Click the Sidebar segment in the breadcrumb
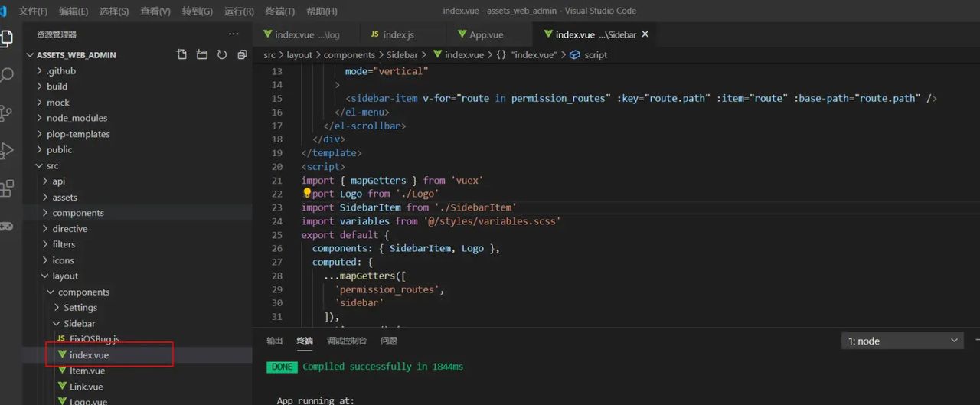The width and height of the screenshot is (980, 405). point(402,55)
